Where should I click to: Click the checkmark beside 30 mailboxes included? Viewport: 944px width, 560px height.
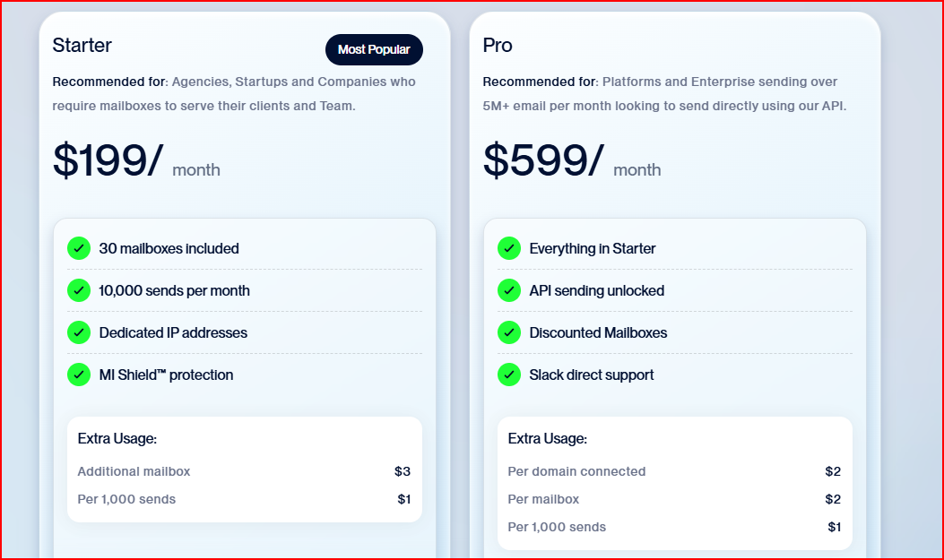pyautogui.click(x=78, y=248)
